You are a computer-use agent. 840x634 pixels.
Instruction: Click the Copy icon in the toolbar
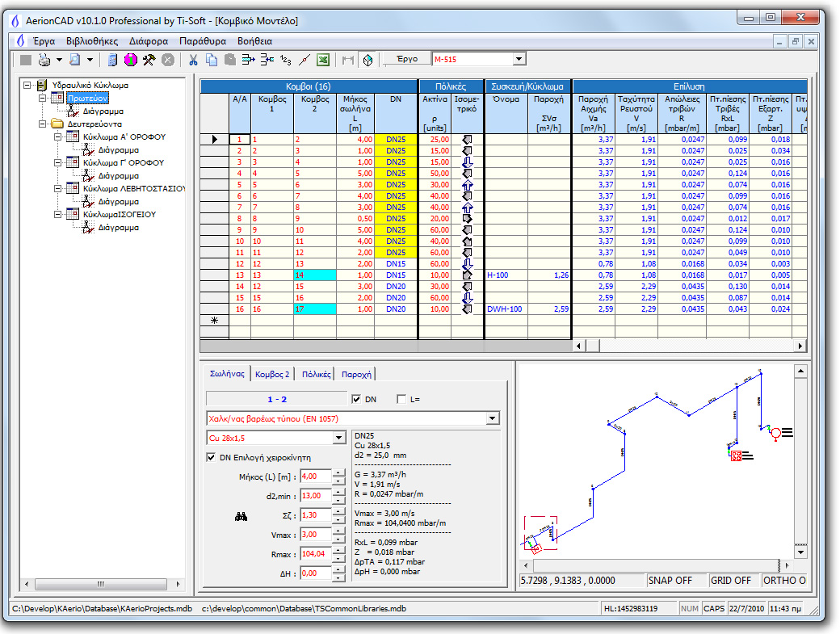(x=211, y=58)
